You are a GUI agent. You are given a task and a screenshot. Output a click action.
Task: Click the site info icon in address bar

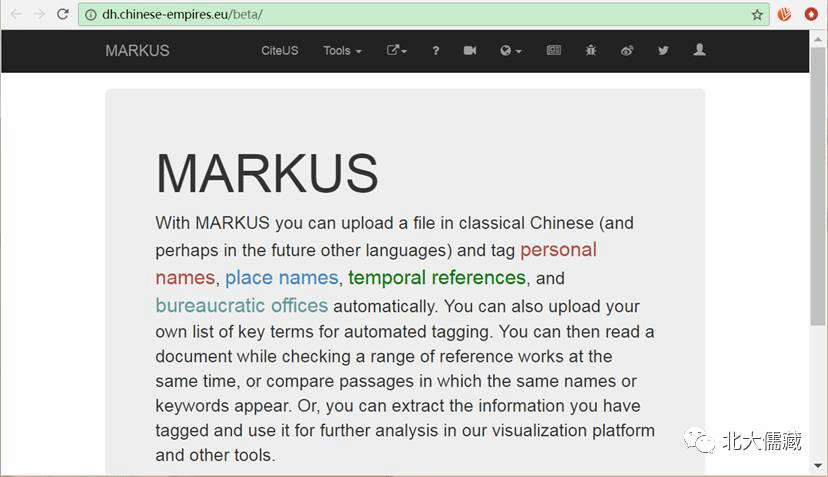coord(91,15)
